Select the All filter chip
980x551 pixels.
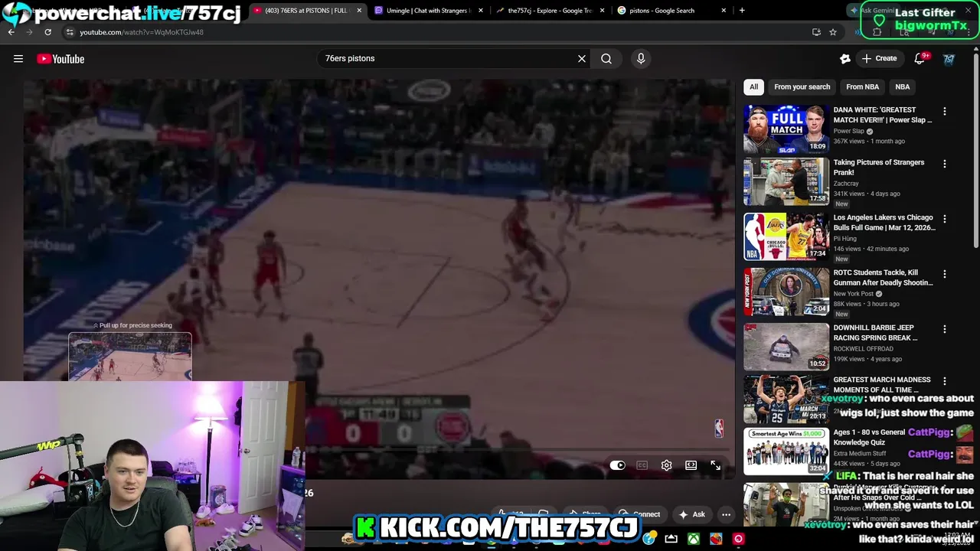(x=753, y=87)
